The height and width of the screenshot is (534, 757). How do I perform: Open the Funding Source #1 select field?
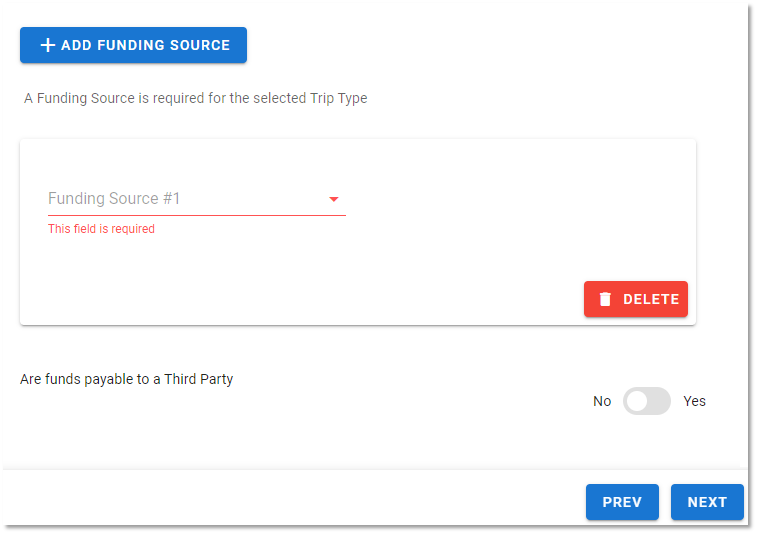[x=196, y=199]
